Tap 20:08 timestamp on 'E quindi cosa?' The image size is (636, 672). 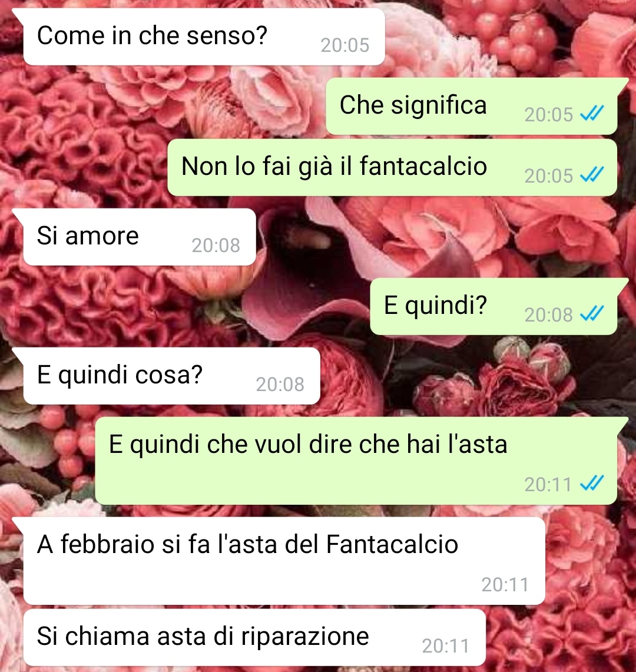[x=280, y=384]
